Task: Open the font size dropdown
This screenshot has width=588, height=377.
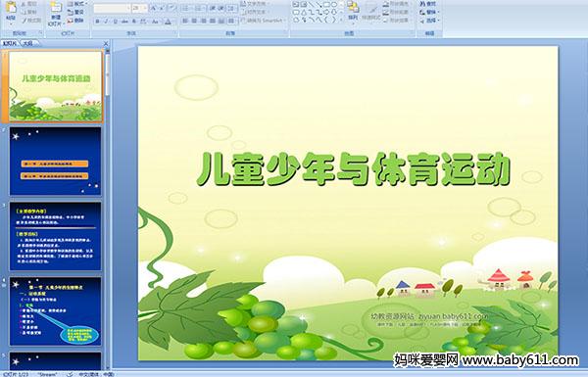Action: pos(139,8)
